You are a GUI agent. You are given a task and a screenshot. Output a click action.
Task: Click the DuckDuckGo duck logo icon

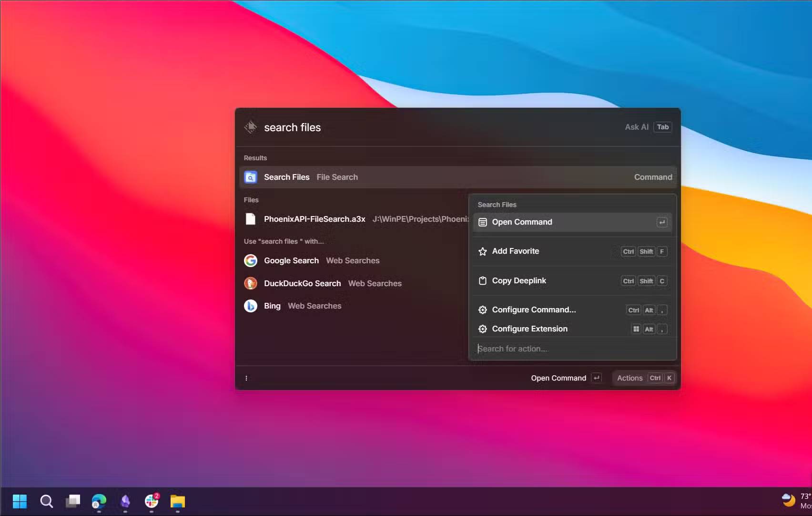click(250, 283)
